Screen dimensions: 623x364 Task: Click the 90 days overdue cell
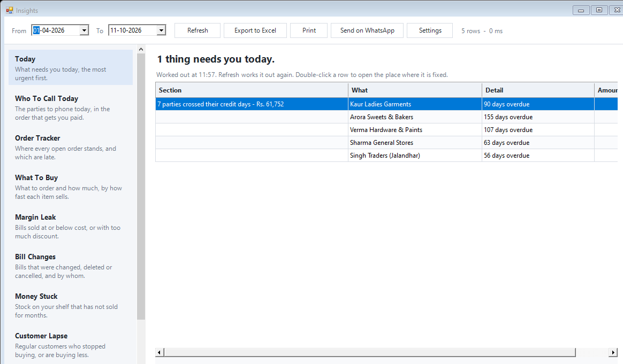pyautogui.click(x=538, y=104)
